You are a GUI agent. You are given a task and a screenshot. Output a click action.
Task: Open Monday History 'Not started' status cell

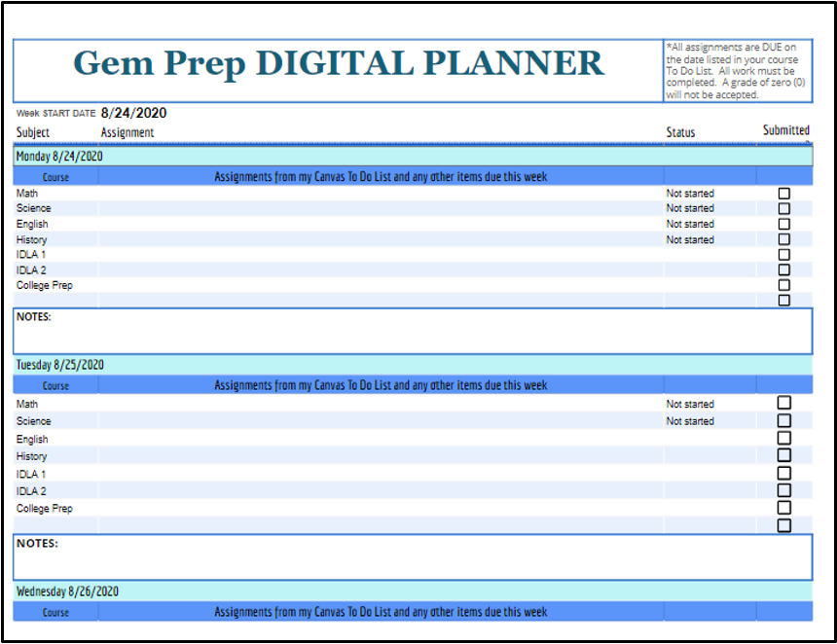(710, 239)
